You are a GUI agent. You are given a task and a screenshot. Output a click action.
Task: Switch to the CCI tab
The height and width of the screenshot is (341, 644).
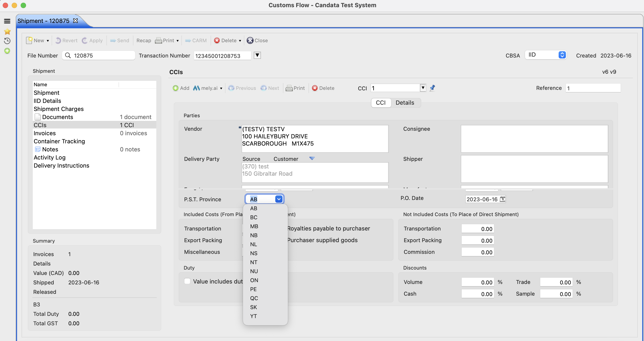click(x=381, y=103)
